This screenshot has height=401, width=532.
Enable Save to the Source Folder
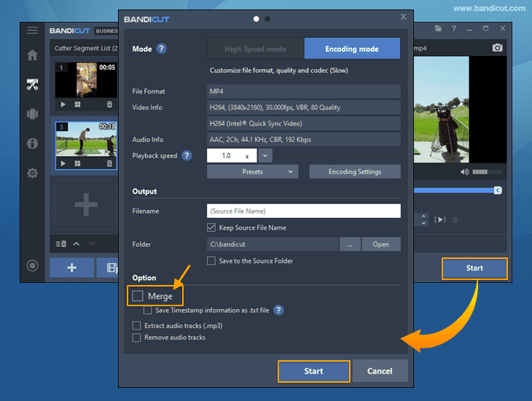[211, 261]
